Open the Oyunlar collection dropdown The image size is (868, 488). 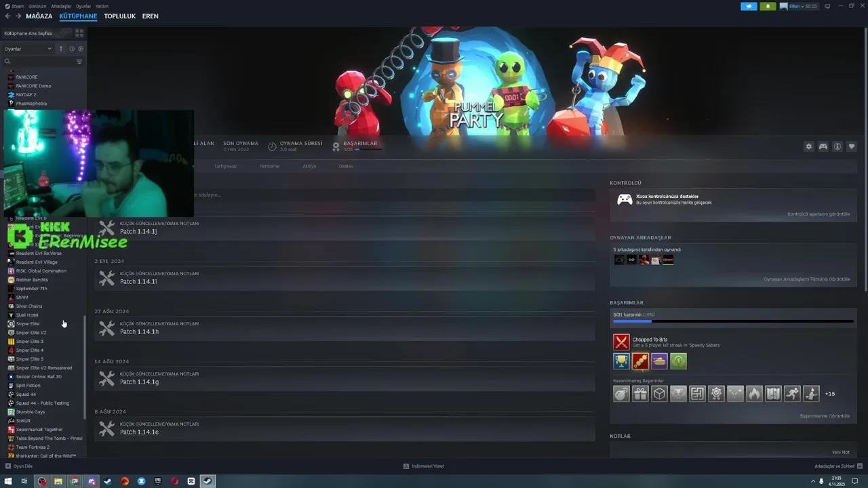coord(28,49)
